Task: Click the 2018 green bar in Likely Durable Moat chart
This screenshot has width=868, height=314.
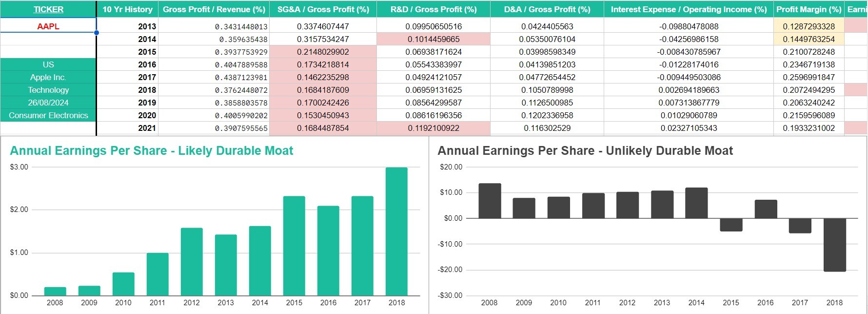Action: click(396, 231)
